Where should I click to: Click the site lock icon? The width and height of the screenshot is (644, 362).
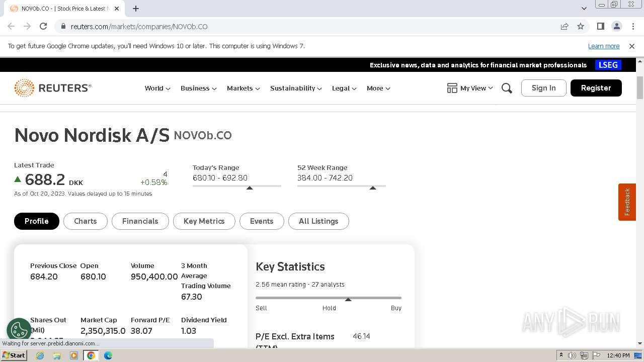click(63, 26)
